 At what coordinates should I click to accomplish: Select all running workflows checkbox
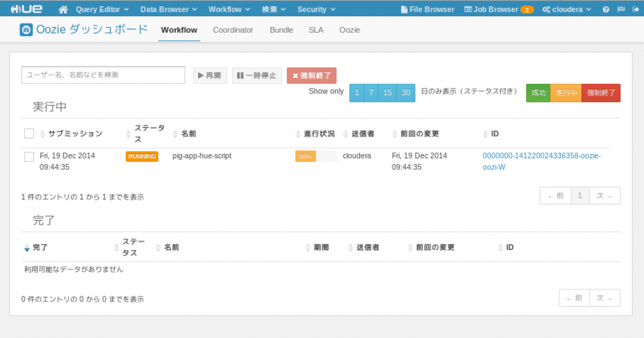(29, 133)
